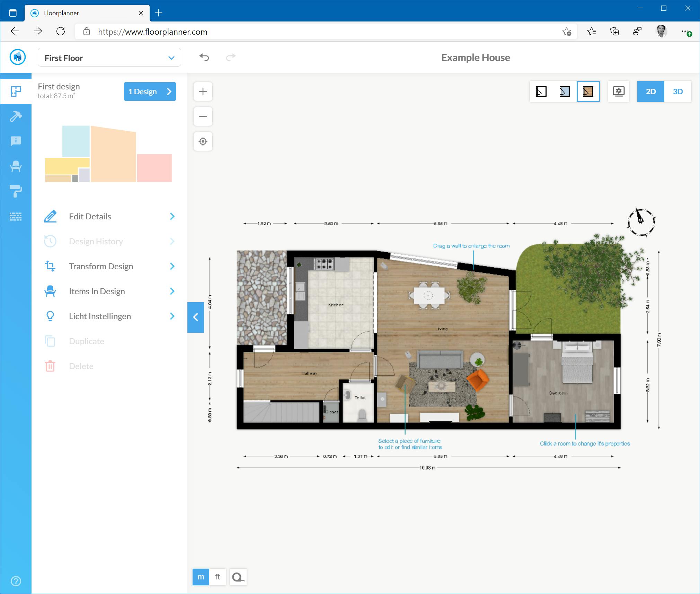700x594 pixels.
Task: Switch to 3D view
Action: (x=677, y=91)
